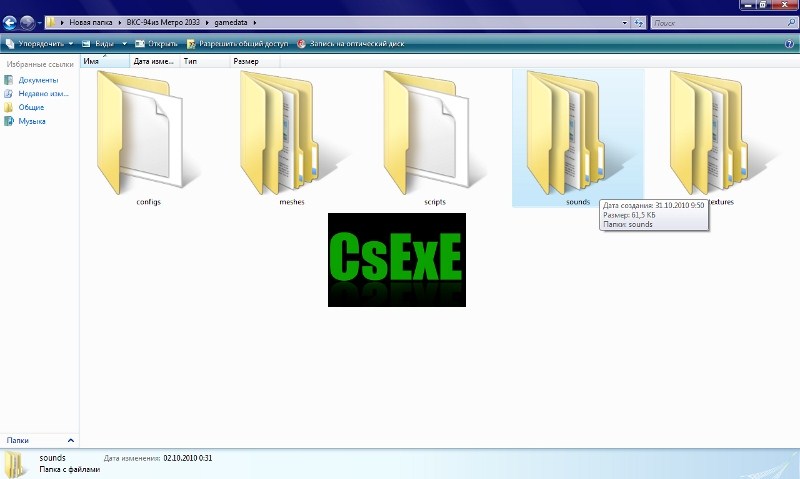
Task: Click Разрешить общий доступ button
Action: point(237,44)
